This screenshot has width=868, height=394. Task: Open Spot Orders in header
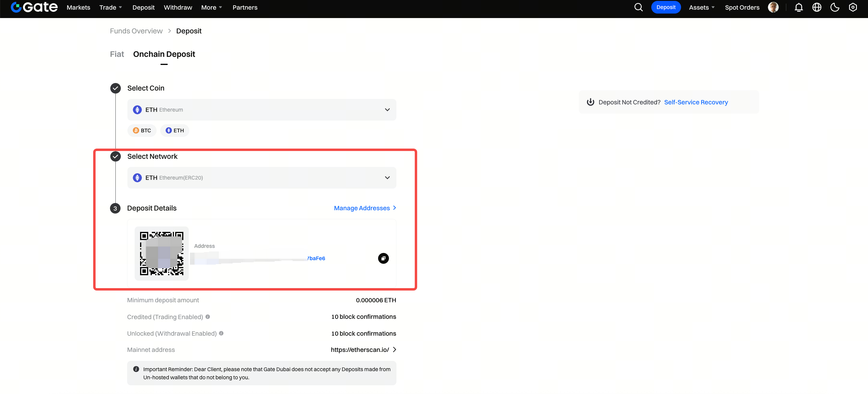[742, 8]
